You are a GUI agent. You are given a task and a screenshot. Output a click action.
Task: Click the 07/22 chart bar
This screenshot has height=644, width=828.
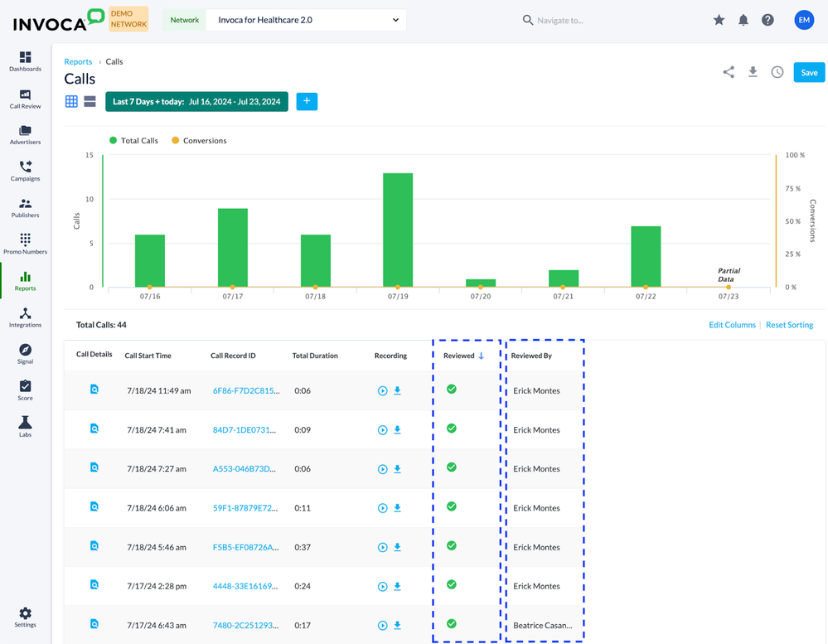tap(646, 257)
